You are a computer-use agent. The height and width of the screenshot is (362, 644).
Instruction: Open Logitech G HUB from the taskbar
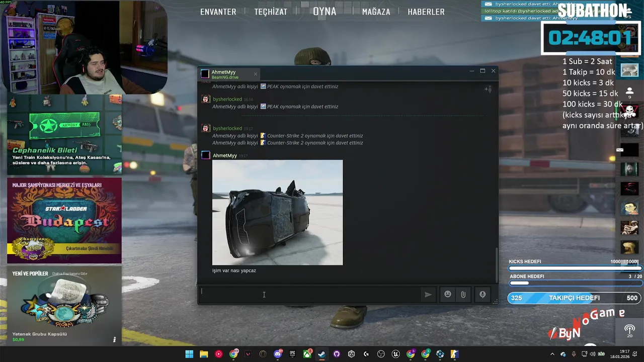point(366,354)
